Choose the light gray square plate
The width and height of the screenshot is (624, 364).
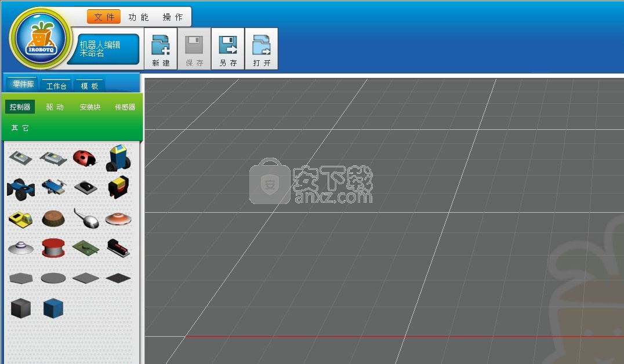point(86,278)
